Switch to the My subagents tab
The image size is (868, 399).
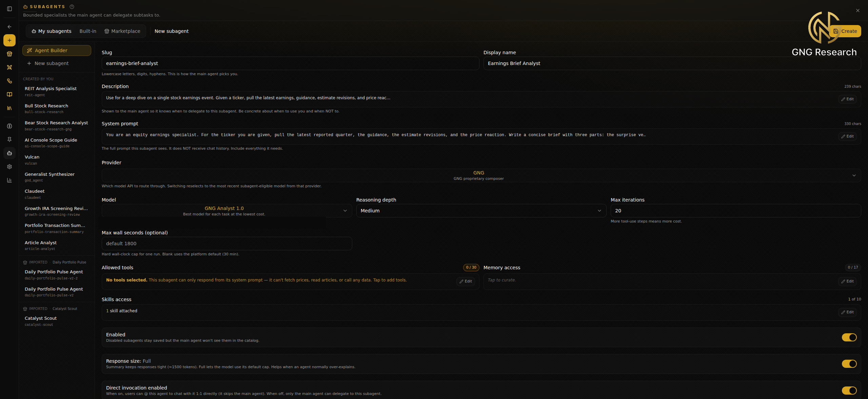(52, 31)
